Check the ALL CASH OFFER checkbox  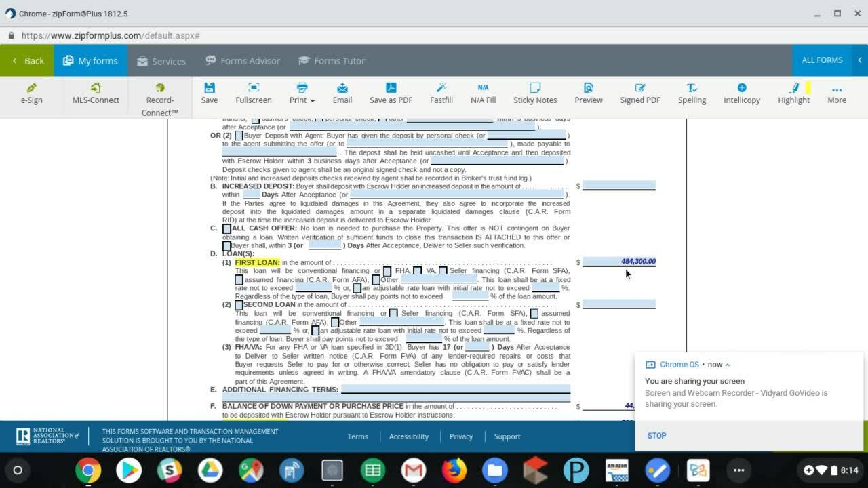click(227, 229)
